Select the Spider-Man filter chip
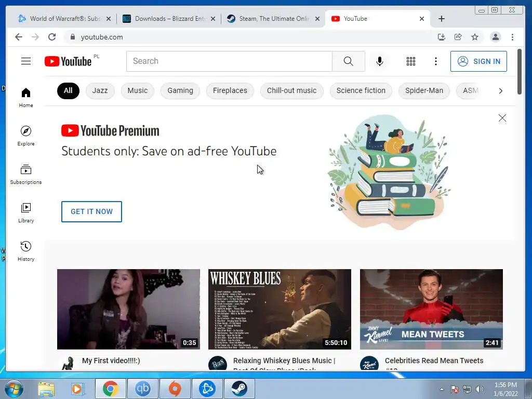 click(424, 90)
